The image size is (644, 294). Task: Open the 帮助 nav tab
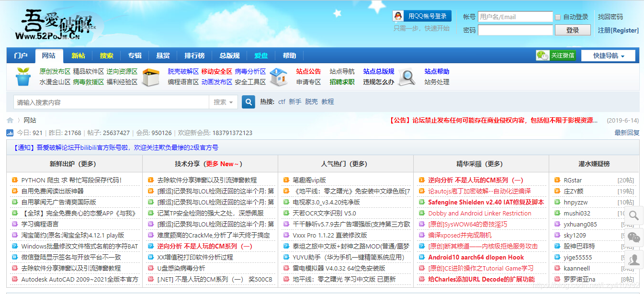click(x=289, y=56)
